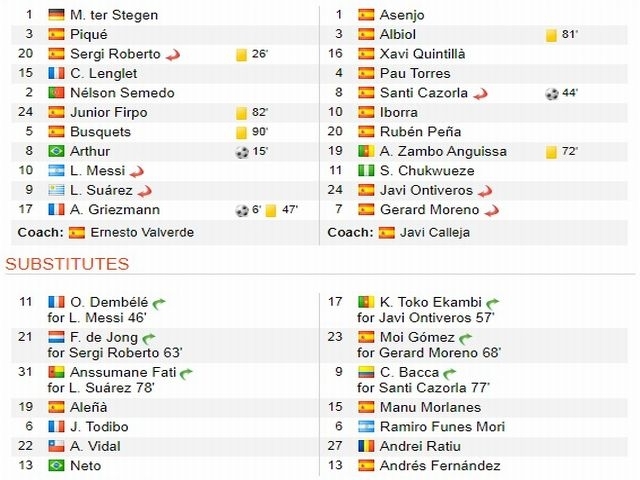Screen dimensions: 640x480
Task: Click the red substituted-off arrow next to L. Messi
Action: click(x=137, y=172)
